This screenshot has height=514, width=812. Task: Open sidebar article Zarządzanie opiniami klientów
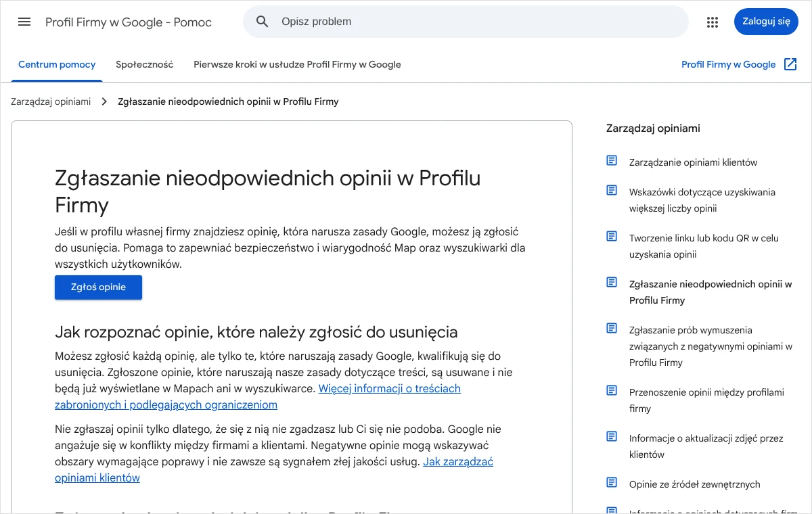pyautogui.click(x=693, y=162)
